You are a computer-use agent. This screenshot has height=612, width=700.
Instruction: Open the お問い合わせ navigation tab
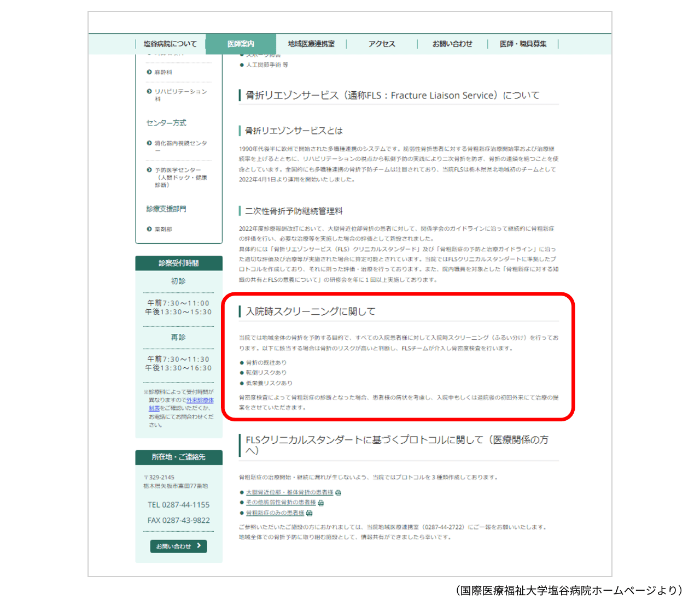point(452,44)
